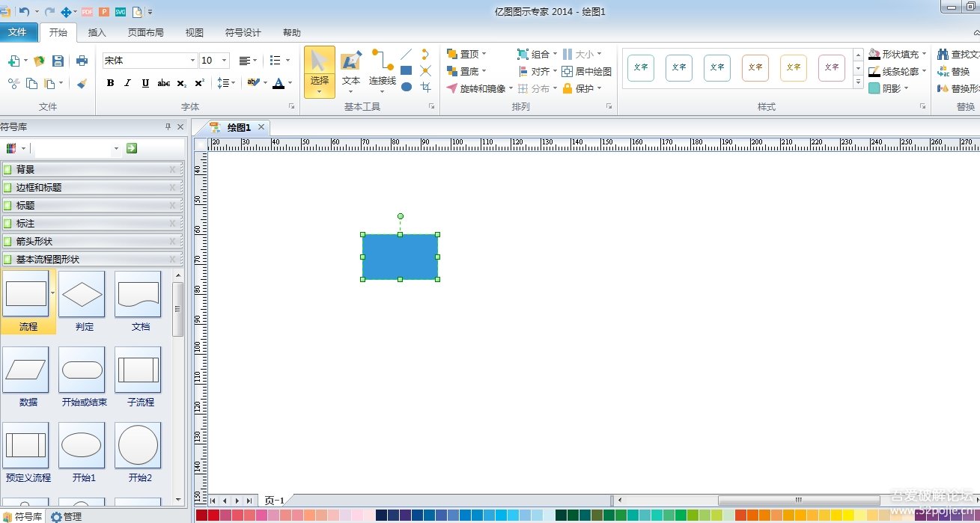Open the 保护 protect dropdown
The image size is (980, 523).
point(582,88)
